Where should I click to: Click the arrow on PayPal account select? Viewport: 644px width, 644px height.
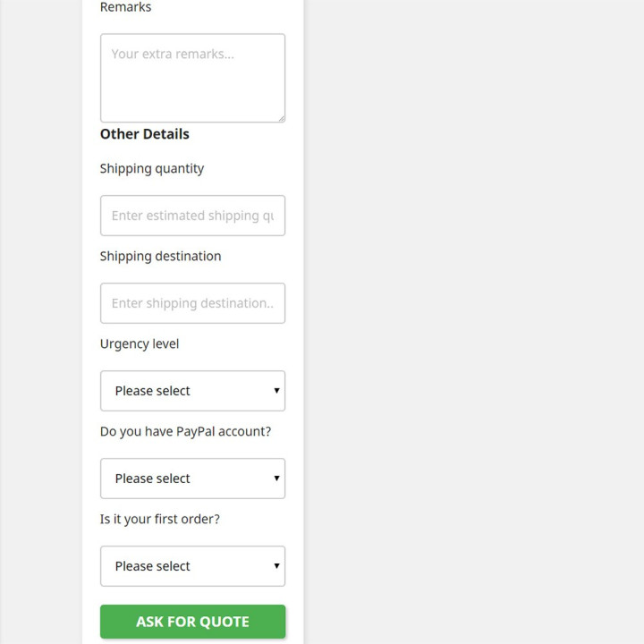276,478
